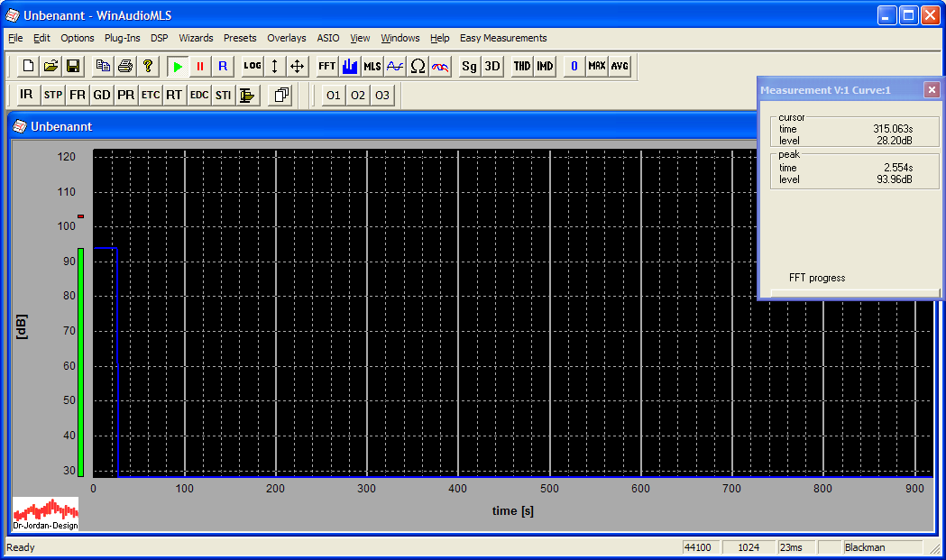Click the THD measurement icon
Screen dimensions: 946x560
(x=522, y=67)
